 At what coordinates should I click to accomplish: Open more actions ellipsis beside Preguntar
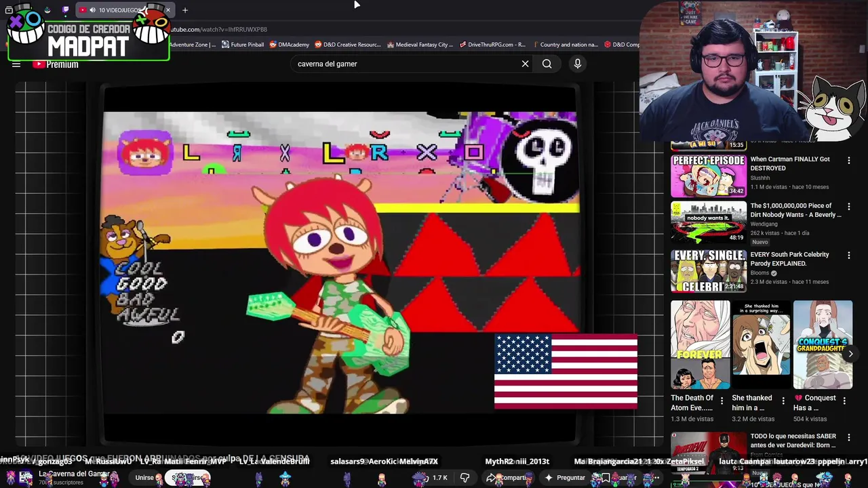pyautogui.click(x=655, y=478)
